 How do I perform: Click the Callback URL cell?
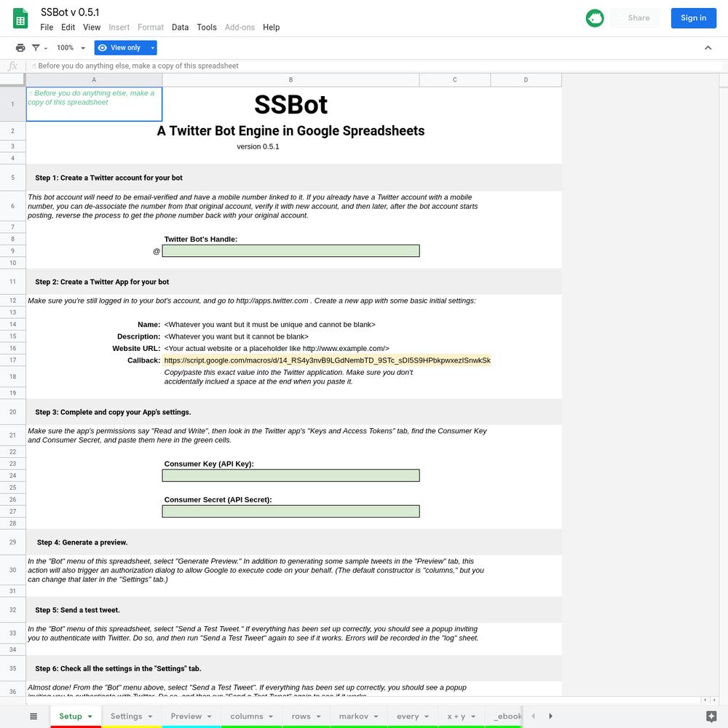[x=326, y=360]
